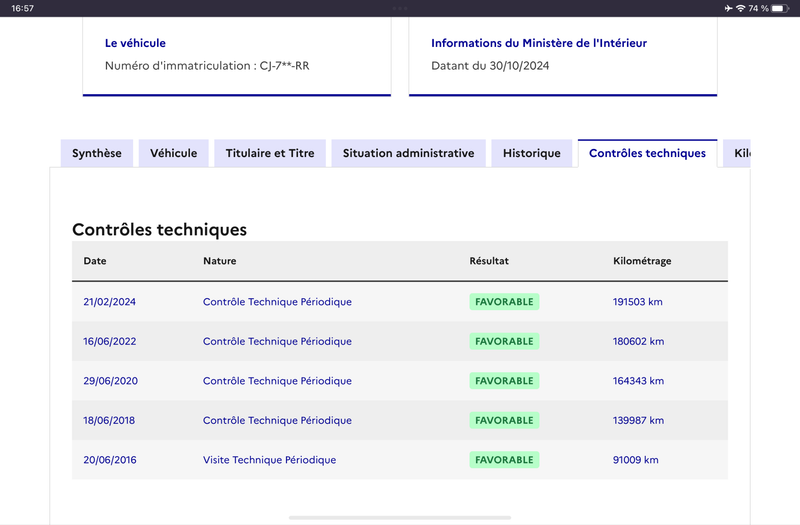The height and width of the screenshot is (525, 800).
Task: Click the date 20/06/2016
Action: click(x=110, y=460)
